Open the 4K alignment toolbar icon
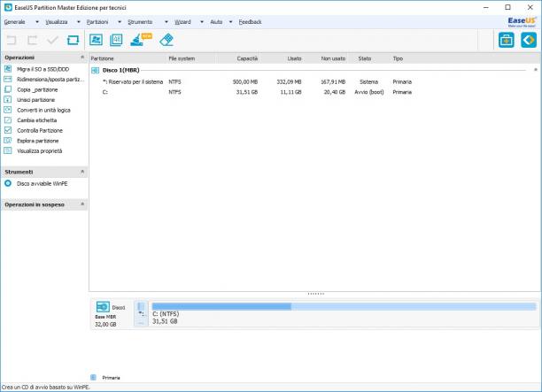The width and height of the screenshot is (542, 392). point(116,40)
